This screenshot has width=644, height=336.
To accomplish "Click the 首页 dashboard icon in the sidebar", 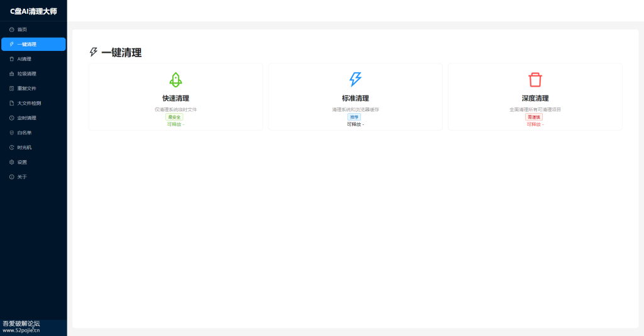I will coord(11,30).
